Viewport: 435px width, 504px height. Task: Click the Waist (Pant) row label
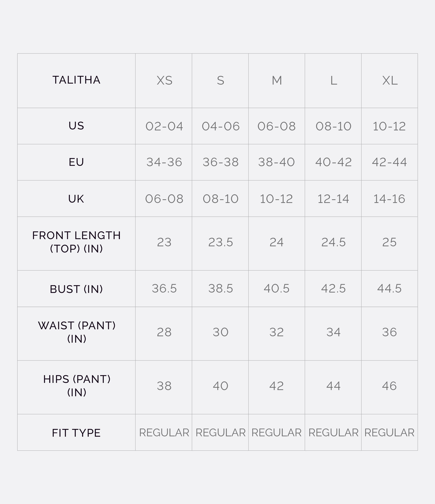(77, 332)
